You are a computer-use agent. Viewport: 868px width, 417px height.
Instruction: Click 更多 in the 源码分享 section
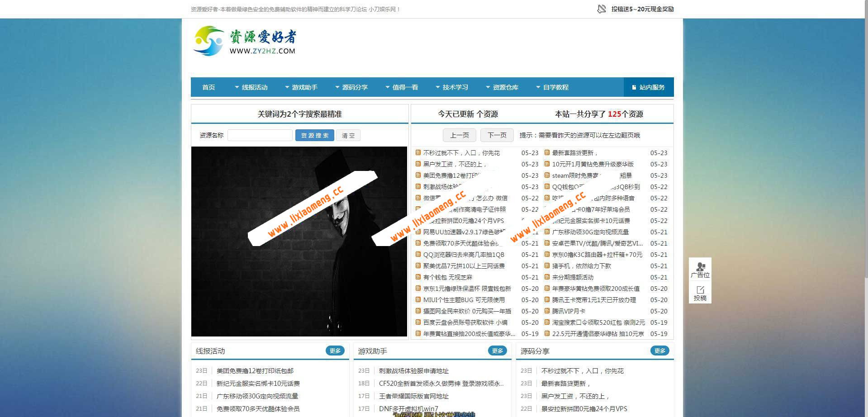click(660, 351)
